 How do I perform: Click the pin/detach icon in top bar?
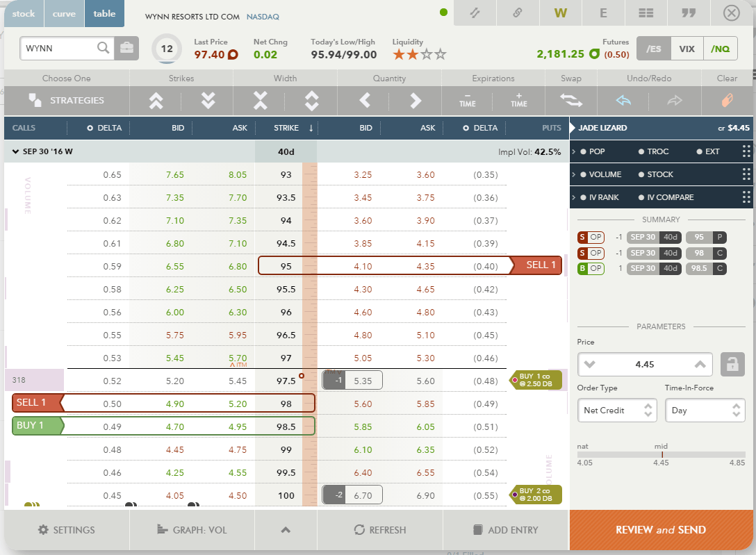[x=475, y=13]
